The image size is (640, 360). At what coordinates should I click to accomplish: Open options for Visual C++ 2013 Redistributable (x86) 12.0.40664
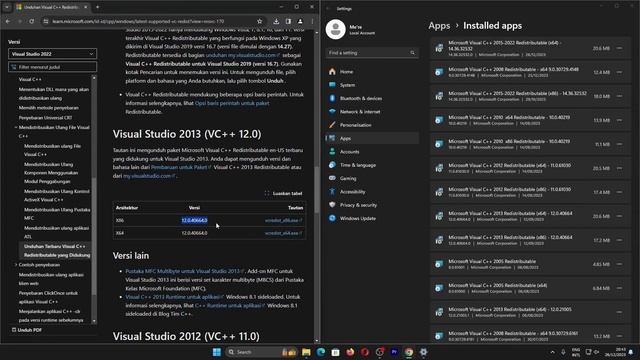(619, 240)
